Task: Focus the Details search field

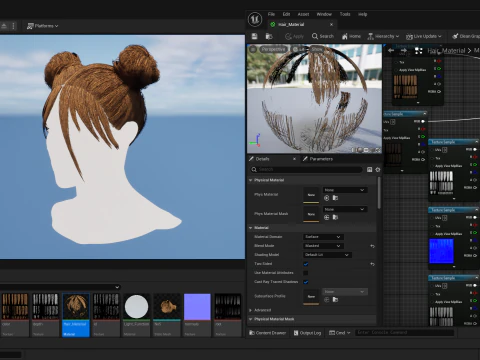Action: coord(306,169)
